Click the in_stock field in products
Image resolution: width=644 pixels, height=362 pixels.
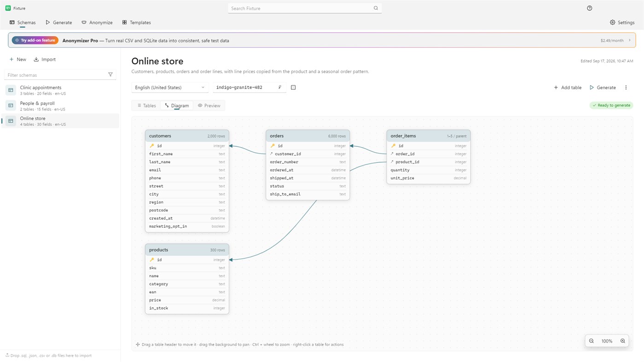click(187, 308)
